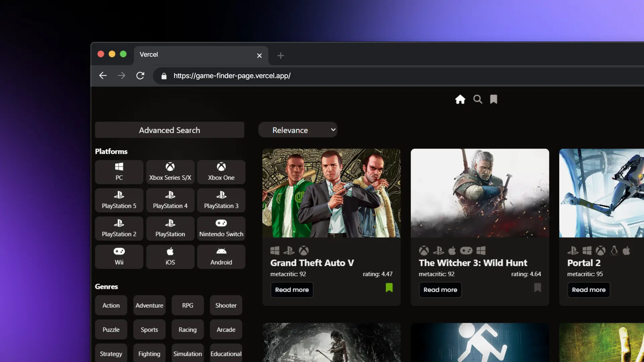Select the Puzzle genre
Screen dimensions: 644x362
pos(111,329)
